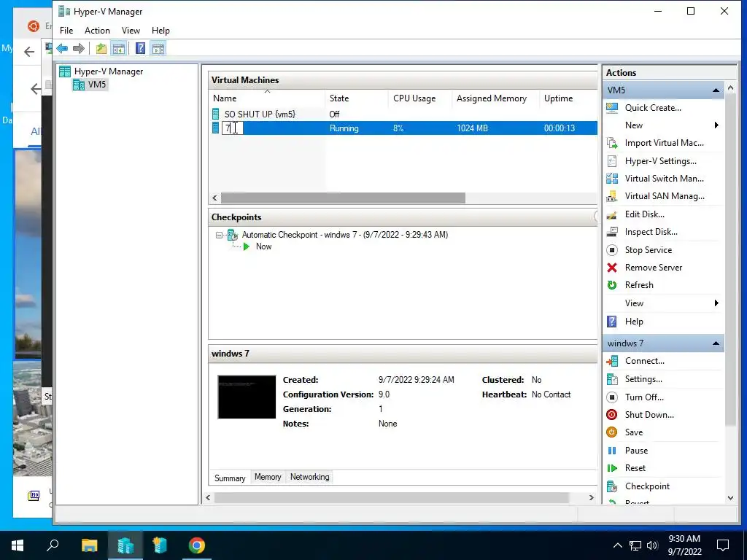747x560 pixels.
Task: Switch to the Networking tab
Action: pos(309,477)
